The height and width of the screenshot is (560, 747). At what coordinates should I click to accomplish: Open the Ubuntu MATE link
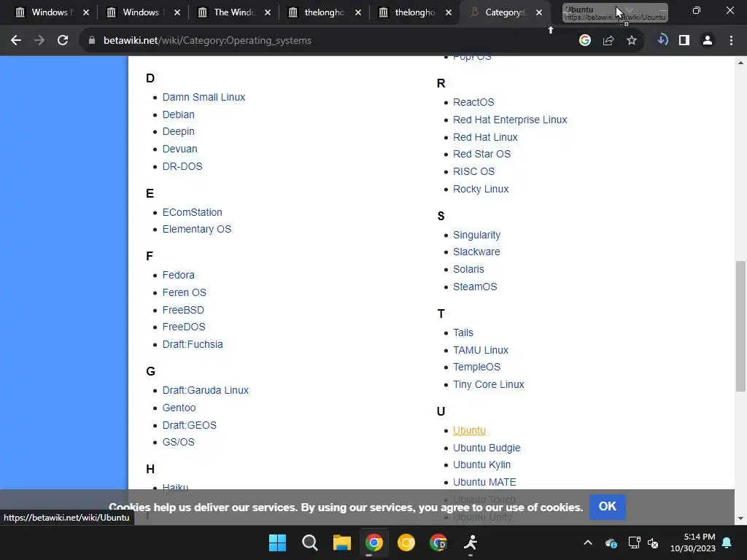[484, 483]
